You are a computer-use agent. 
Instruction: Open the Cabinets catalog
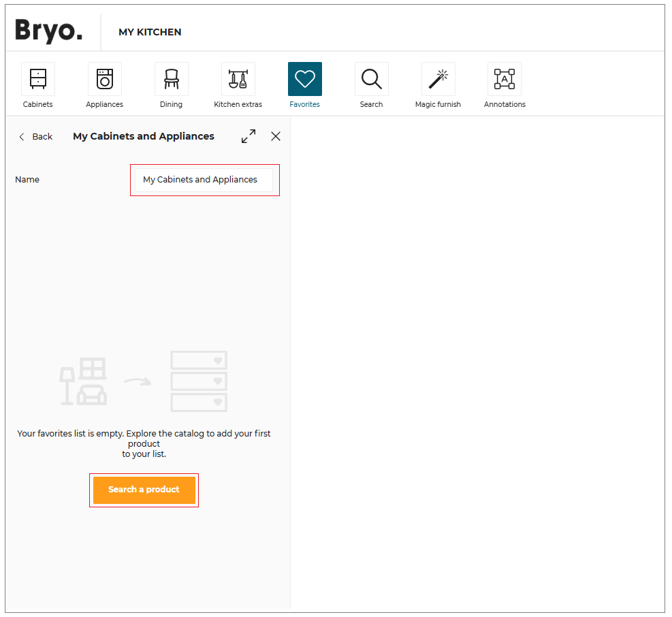pos(38,80)
